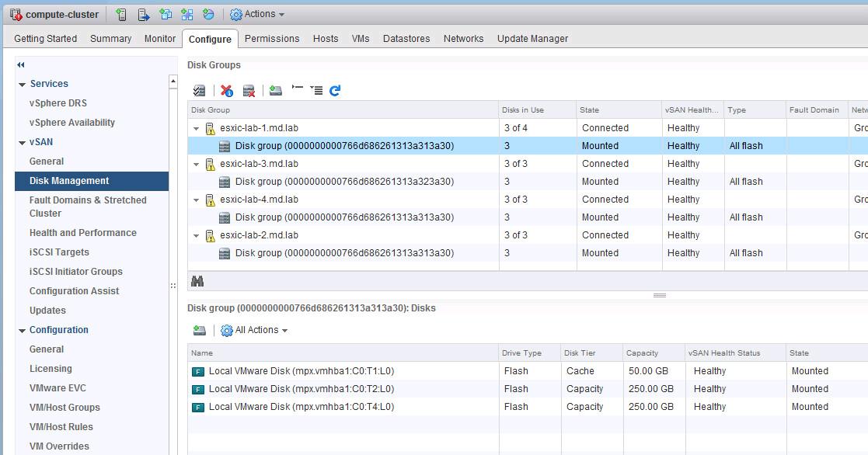Sort by the Disks in Use column
The height and width of the screenshot is (455, 868).
(538, 110)
